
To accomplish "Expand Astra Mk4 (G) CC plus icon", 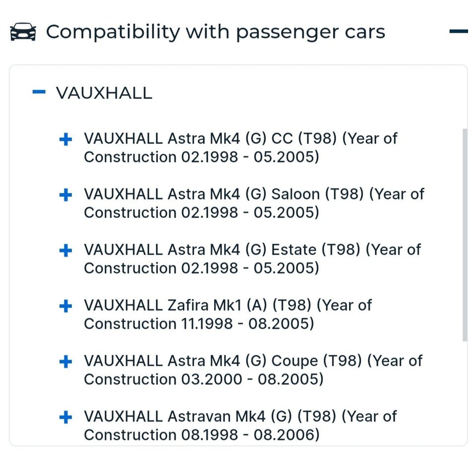I will (x=65, y=139).
